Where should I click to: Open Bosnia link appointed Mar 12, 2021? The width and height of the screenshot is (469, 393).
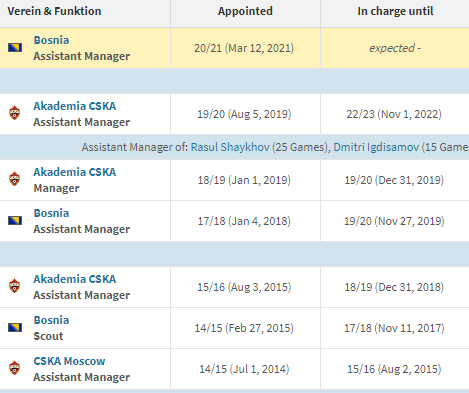51,40
